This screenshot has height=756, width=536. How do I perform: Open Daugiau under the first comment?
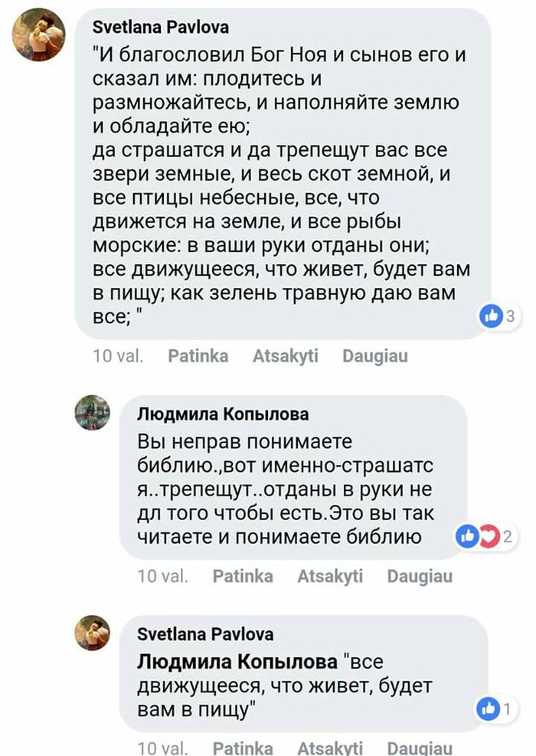click(x=375, y=356)
